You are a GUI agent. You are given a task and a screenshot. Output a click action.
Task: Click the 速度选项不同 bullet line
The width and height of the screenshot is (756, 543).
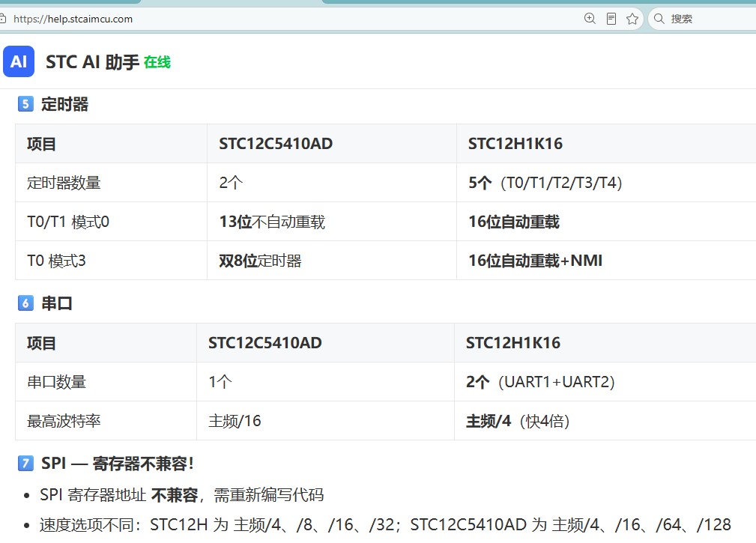coord(385,524)
